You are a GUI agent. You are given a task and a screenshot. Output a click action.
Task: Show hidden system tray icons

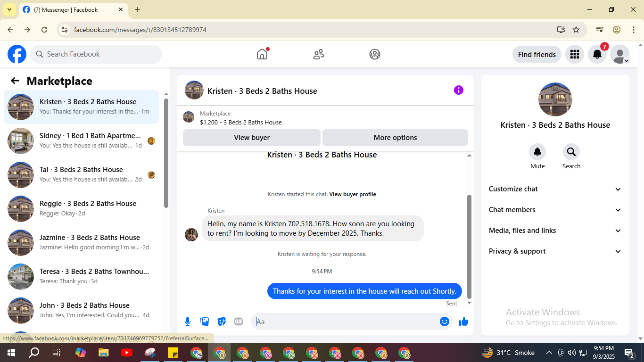click(x=549, y=353)
